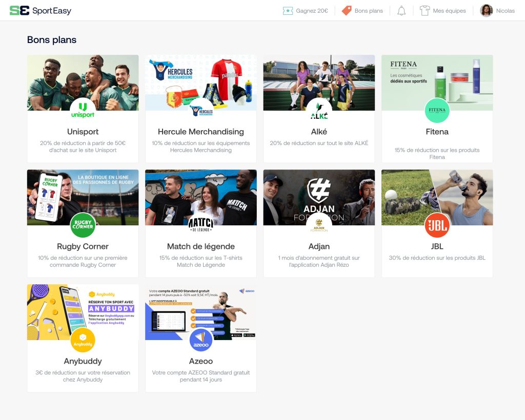The image size is (525, 420).
Task: Click the Bons plans price tag icon
Action: tap(347, 11)
